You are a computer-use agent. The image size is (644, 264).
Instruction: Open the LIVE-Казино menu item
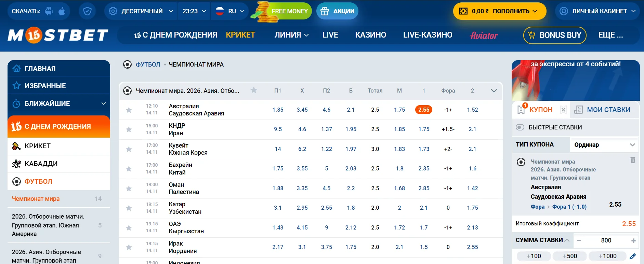pos(428,35)
